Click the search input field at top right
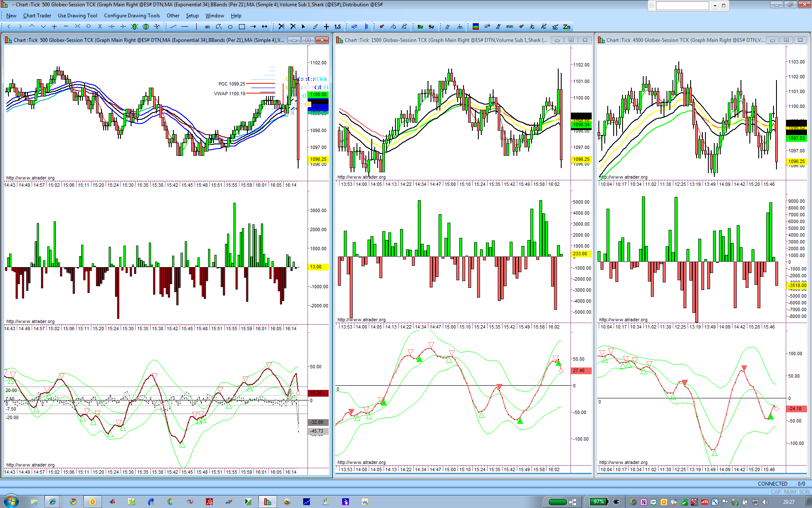The width and height of the screenshot is (812, 508). coord(683,6)
